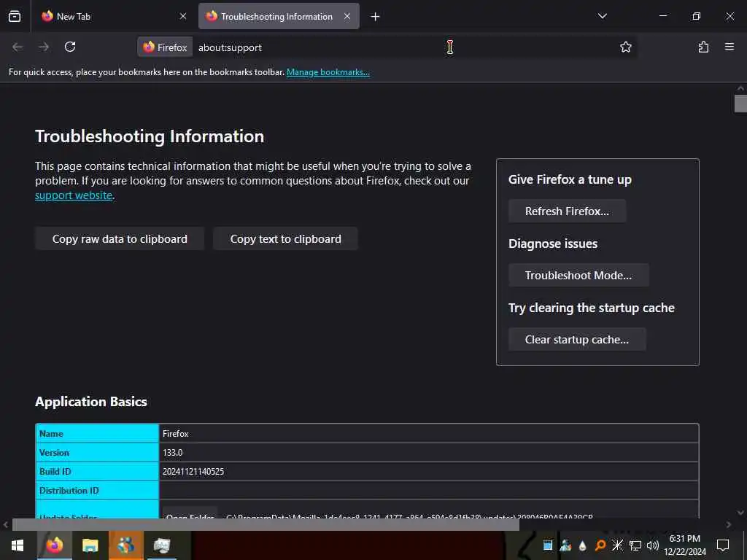747x560 pixels.
Task: Click the network tray icon
Action: pyautogui.click(x=635, y=545)
